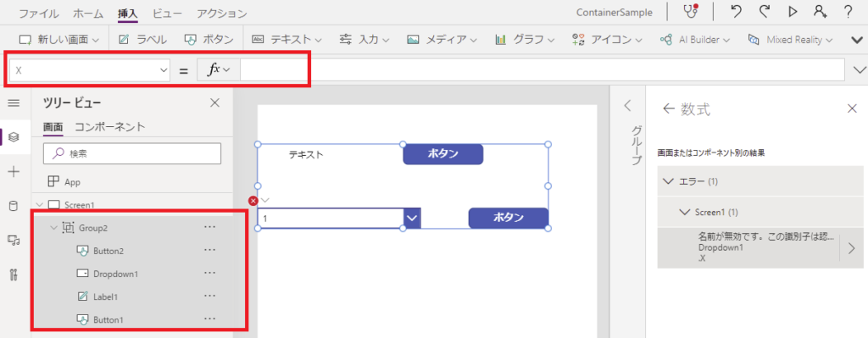The image size is (868, 338).
Task: Insert a ボタン control from ribbon
Action: coord(209,40)
